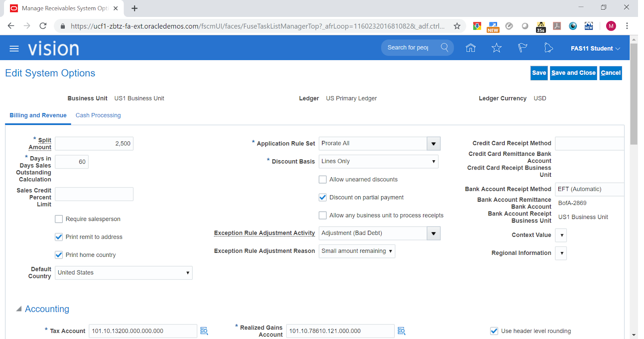Uncheck Print home country
The height and width of the screenshot is (339, 644).
click(x=59, y=255)
